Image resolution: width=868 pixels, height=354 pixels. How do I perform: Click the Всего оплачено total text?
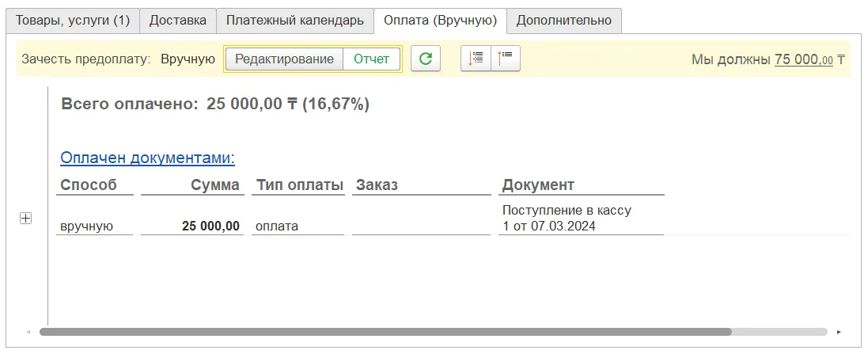pos(214,105)
